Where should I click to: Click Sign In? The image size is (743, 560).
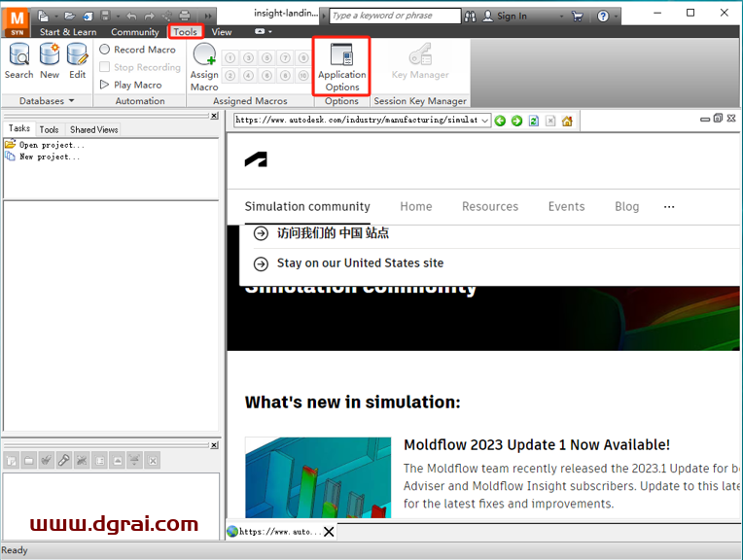[x=505, y=17]
